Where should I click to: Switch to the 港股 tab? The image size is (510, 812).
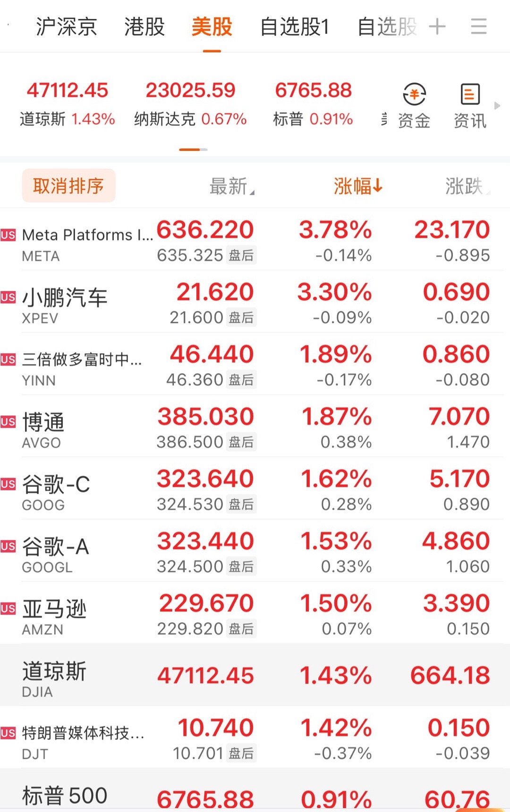click(144, 27)
